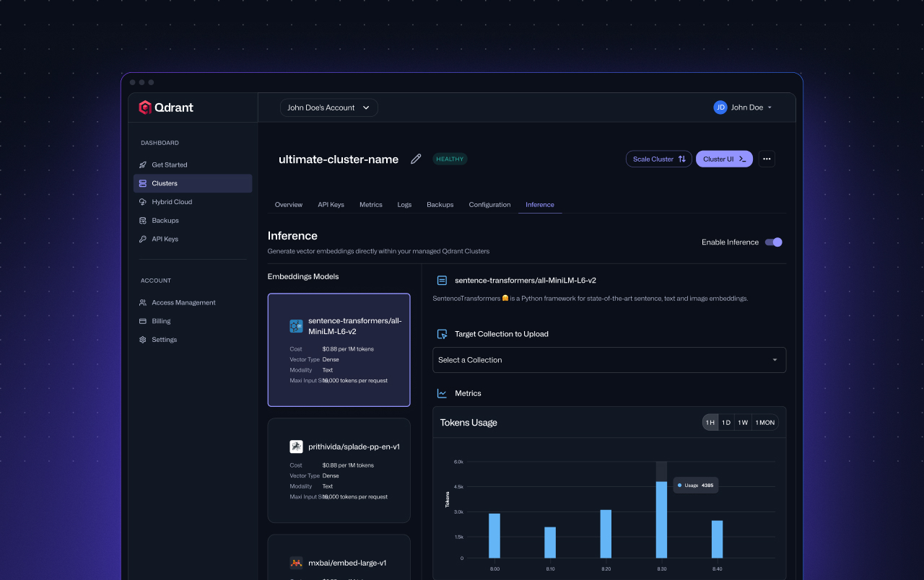This screenshot has height=580, width=924.
Task: Click the 8.30 bar in Tokens chart
Action: coord(661,519)
